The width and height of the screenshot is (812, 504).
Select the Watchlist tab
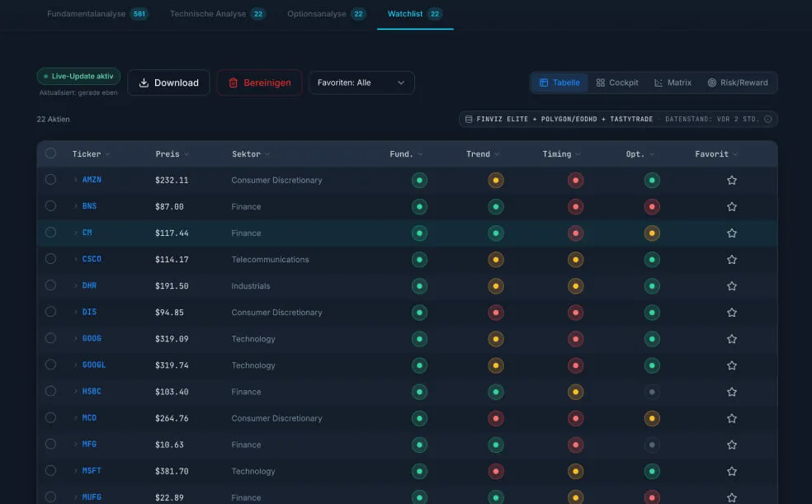pyautogui.click(x=415, y=14)
